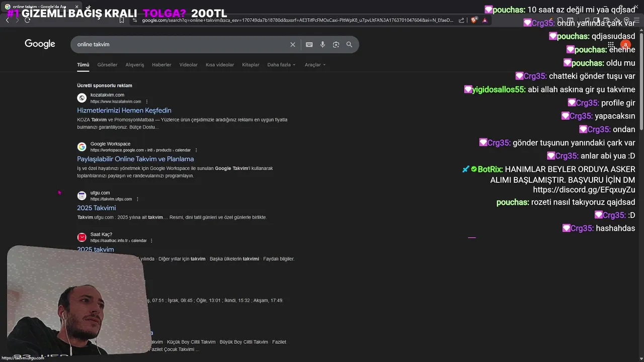The width and height of the screenshot is (644, 362).
Task: Click chat message 'hashahdas'
Action: click(615, 228)
